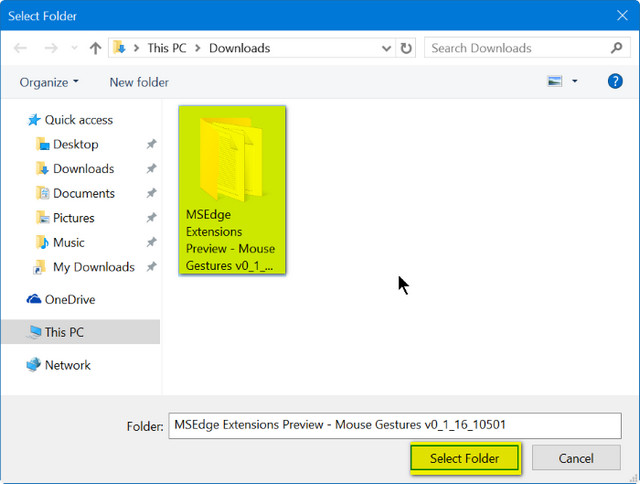Select Quick access in navigation pane
Screen dimensions: 640x484
point(70,120)
